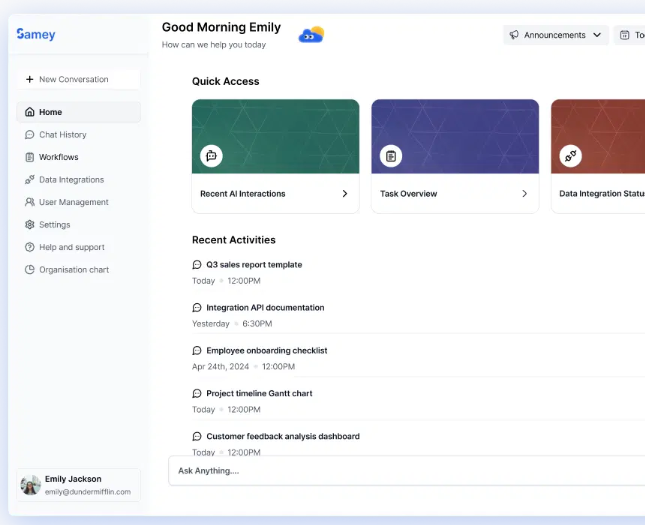Click chat icon beside Customer feedback analysis dashboard
This screenshot has height=525, width=645.
197,436
